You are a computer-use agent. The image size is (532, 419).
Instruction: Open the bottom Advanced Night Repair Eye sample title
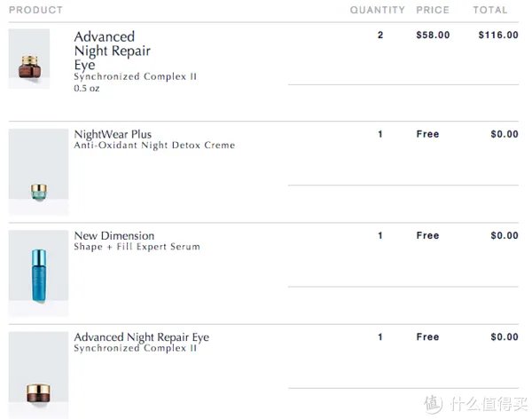141,337
